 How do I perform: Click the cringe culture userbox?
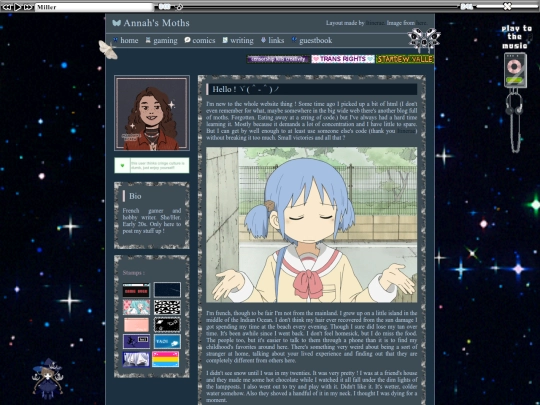point(152,165)
